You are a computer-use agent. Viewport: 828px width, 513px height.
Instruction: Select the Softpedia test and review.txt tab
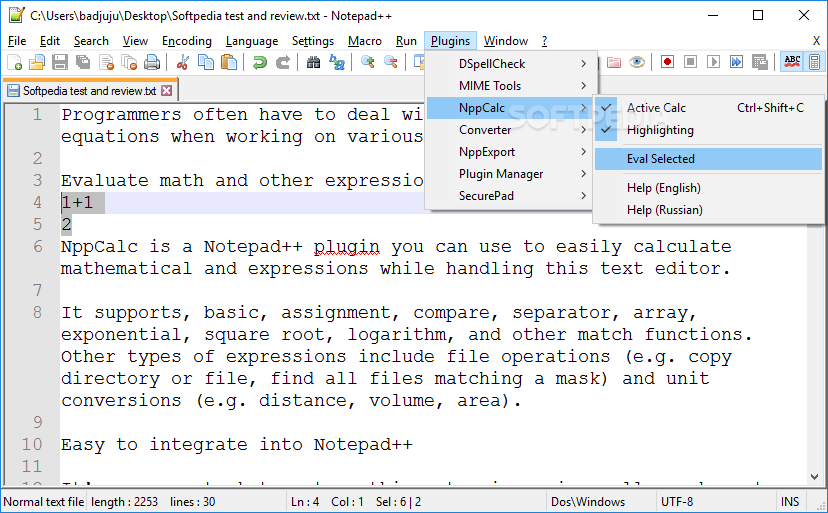click(x=89, y=91)
